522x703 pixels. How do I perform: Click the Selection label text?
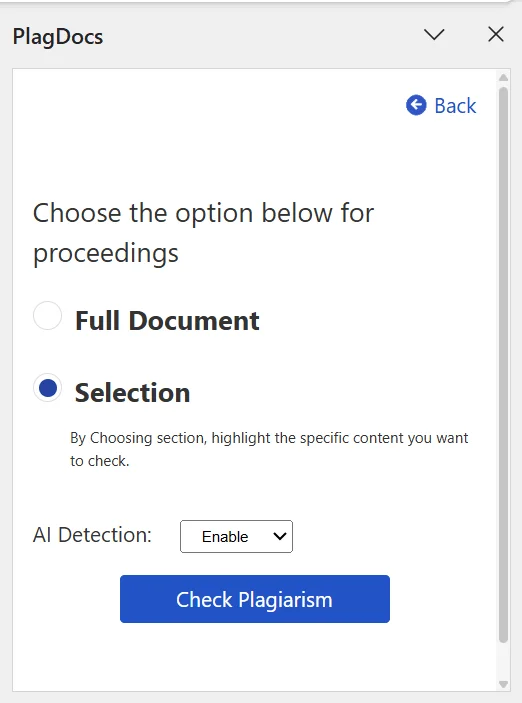(x=132, y=393)
